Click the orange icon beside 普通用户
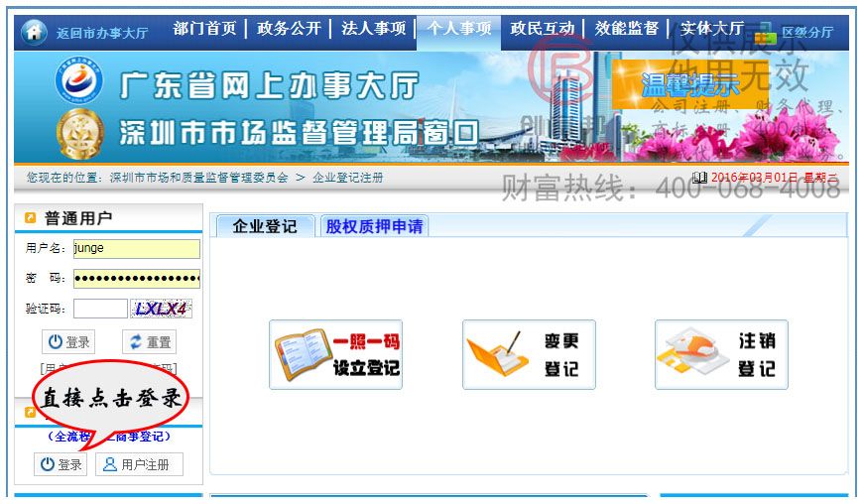This screenshot has height=504, width=864. point(31,218)
